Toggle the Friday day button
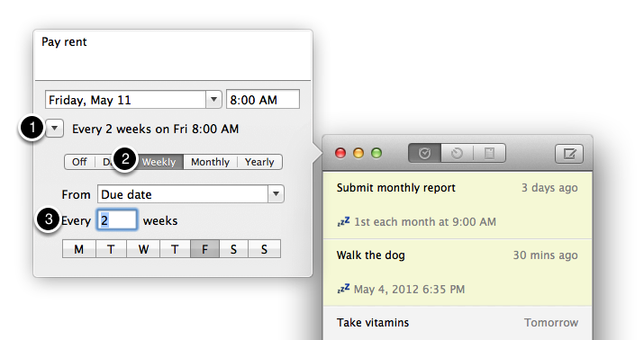This screenshot has height=340, width=644. click(x=204, y=249)
